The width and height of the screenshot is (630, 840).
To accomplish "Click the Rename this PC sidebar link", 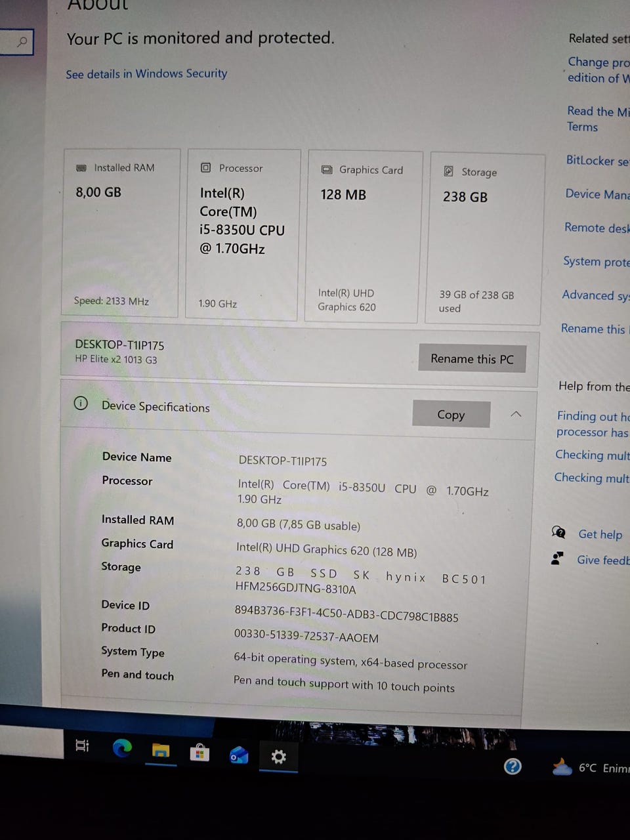I will point(595,329).
